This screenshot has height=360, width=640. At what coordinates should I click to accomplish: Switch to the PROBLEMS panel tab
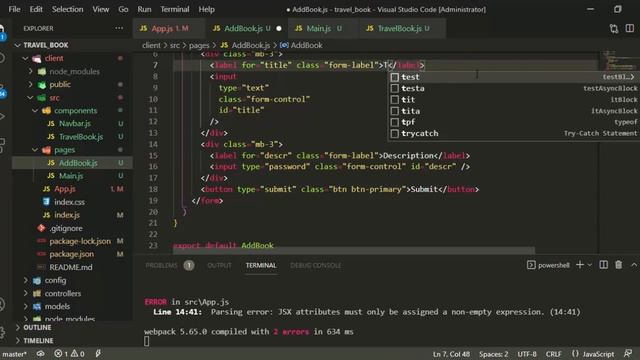pos(162,265)
